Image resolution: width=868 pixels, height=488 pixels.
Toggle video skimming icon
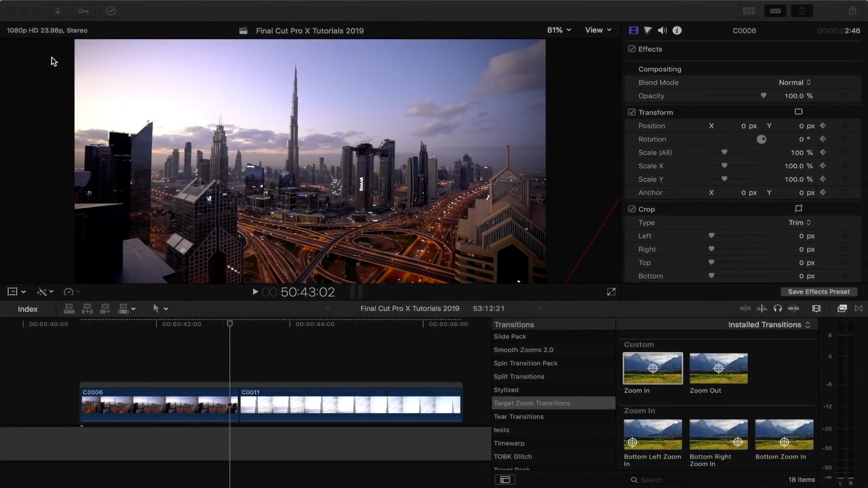(x=745, y=309)
